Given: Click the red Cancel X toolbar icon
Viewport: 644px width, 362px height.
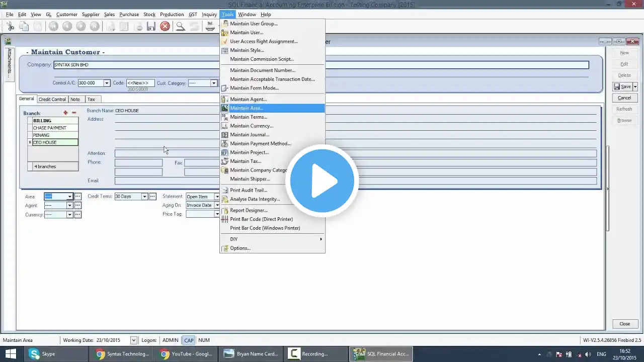Looking at the screenshot, I should [x=165, y=26].
